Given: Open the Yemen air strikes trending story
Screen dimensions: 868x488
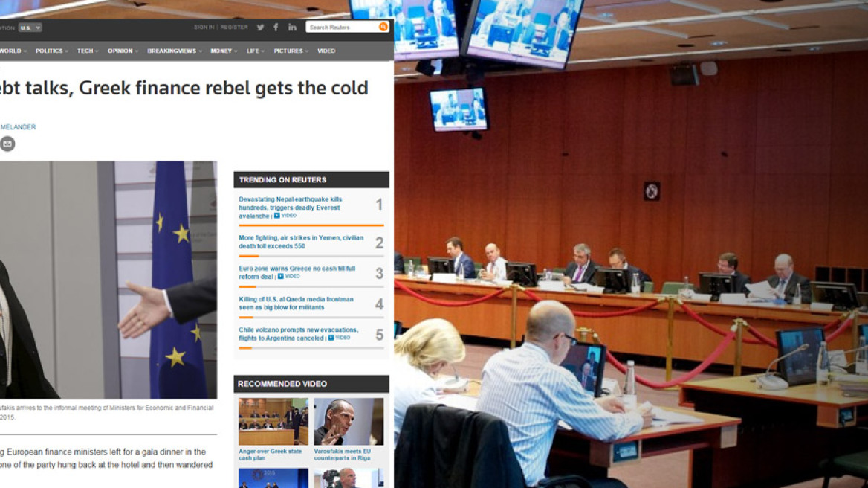Looking at the screenshot, I should click(x=301, y=242).
